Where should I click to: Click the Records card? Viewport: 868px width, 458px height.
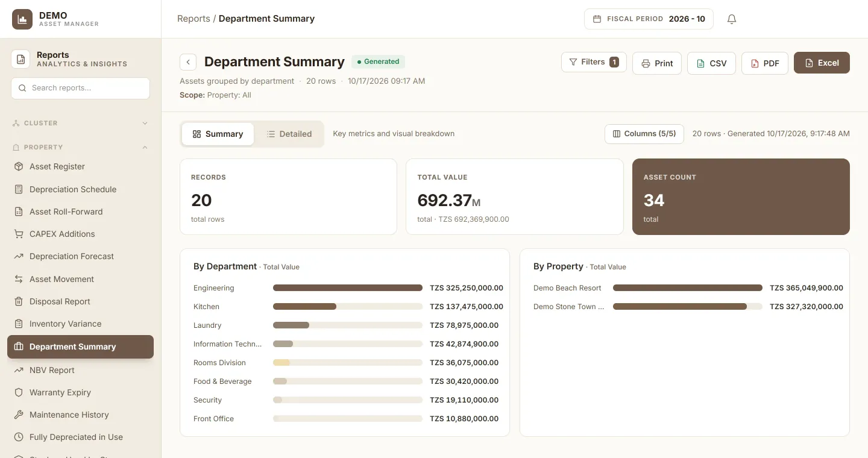coord(289,196)
